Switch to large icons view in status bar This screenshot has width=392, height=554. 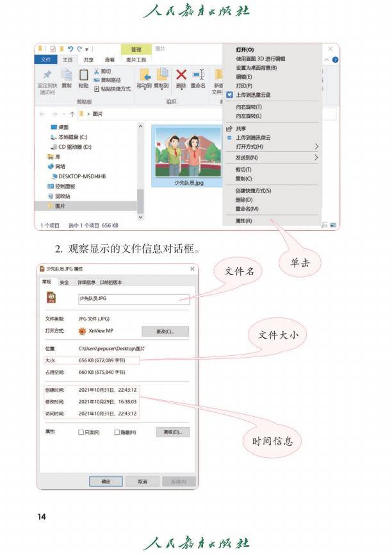point(333,224)
